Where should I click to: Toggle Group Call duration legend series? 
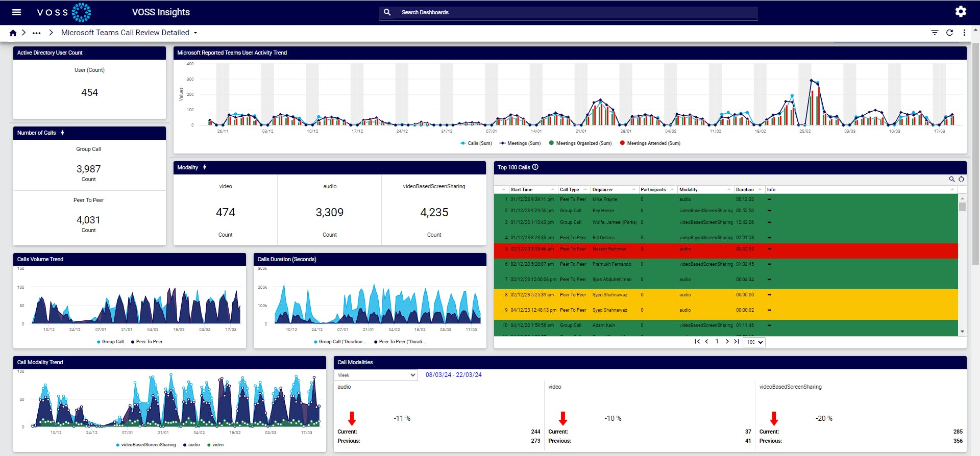click(x=340, y=342)
